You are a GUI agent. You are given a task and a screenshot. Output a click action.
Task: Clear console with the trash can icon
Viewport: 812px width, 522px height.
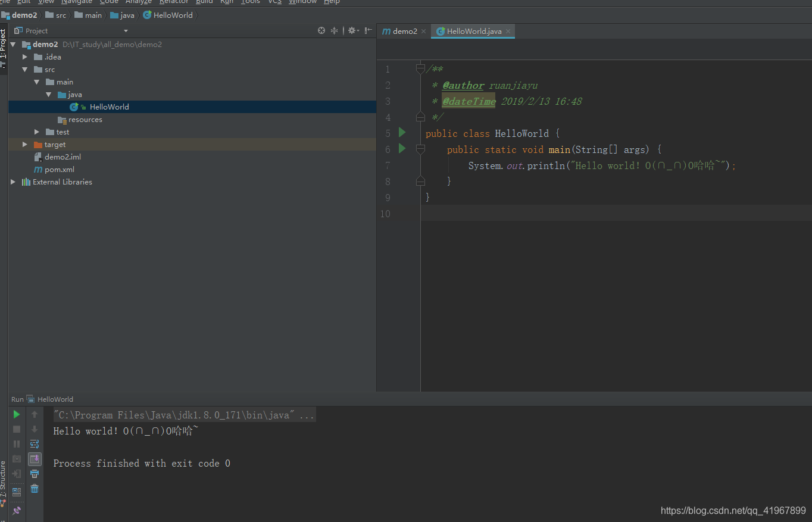[35, 489]
